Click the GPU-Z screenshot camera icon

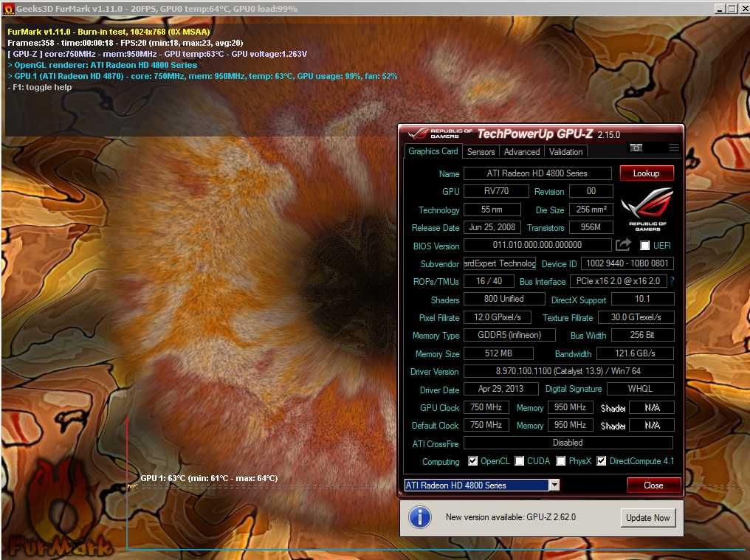coord(636,148)
